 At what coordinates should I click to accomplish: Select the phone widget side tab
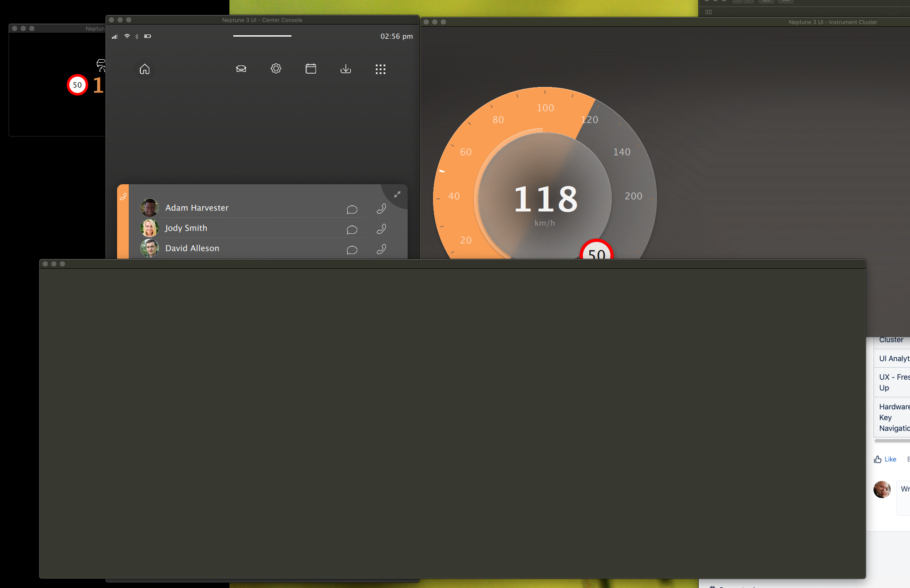[x=123, y=197]
